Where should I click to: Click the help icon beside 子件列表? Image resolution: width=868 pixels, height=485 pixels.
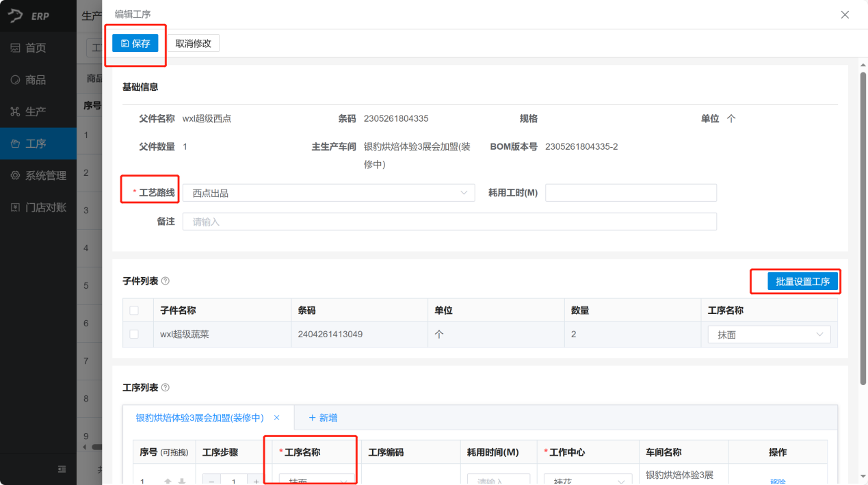click(x=166, y=281)
